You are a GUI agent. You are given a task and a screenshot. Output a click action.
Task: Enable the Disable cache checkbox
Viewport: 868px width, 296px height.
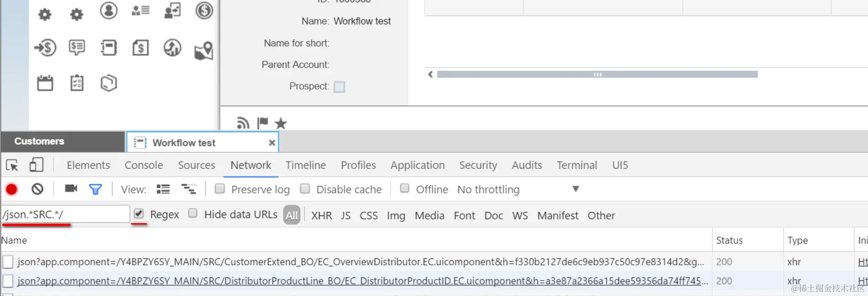(x=305, y=188)
